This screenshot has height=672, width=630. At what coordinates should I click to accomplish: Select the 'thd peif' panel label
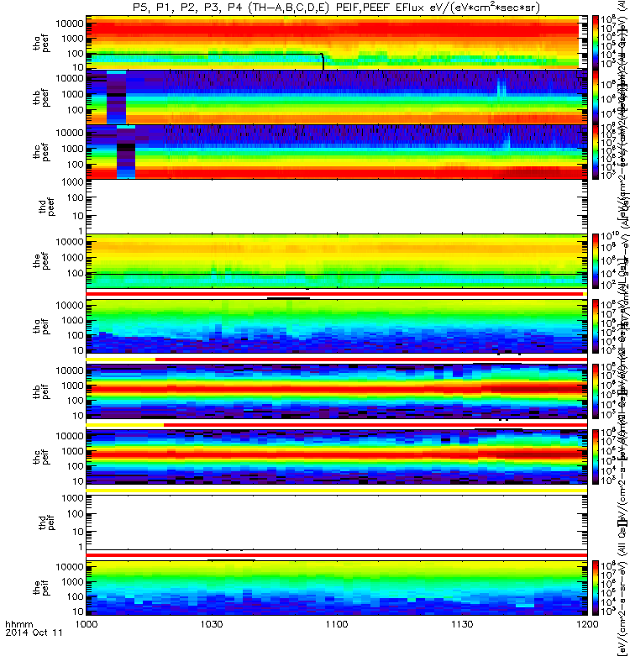(x=46, y=522)
